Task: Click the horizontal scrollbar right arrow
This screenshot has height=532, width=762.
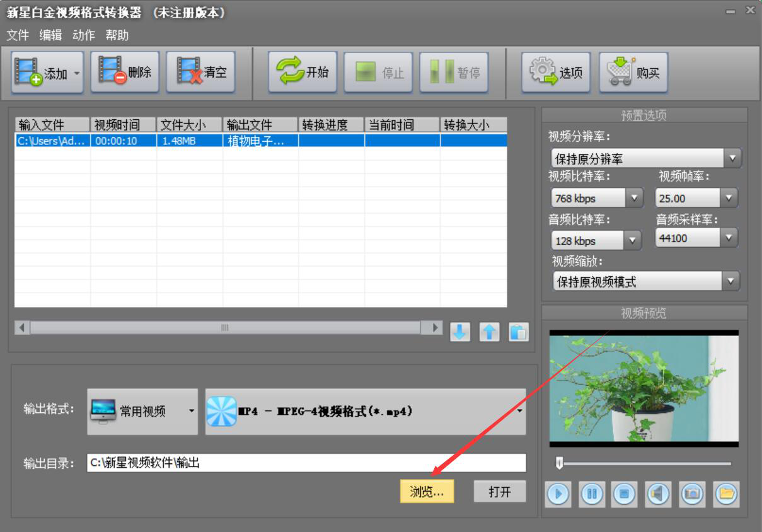Action: pos(436,328)
